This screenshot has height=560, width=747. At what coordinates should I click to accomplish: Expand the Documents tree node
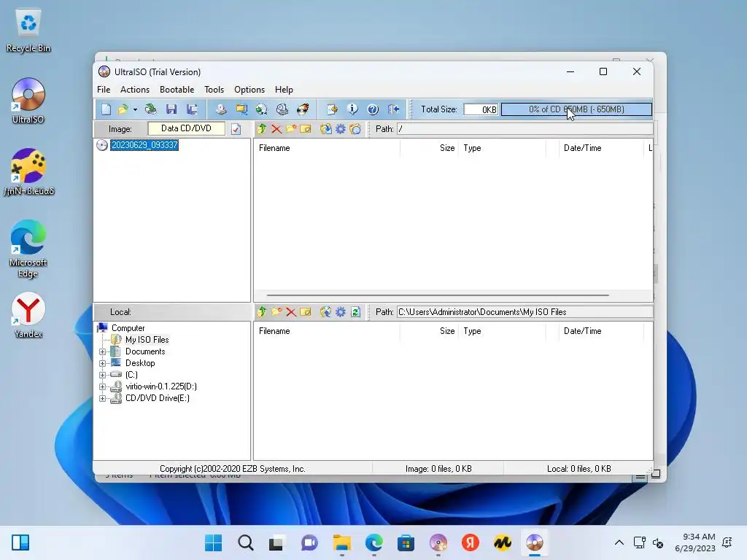(102, 352)
